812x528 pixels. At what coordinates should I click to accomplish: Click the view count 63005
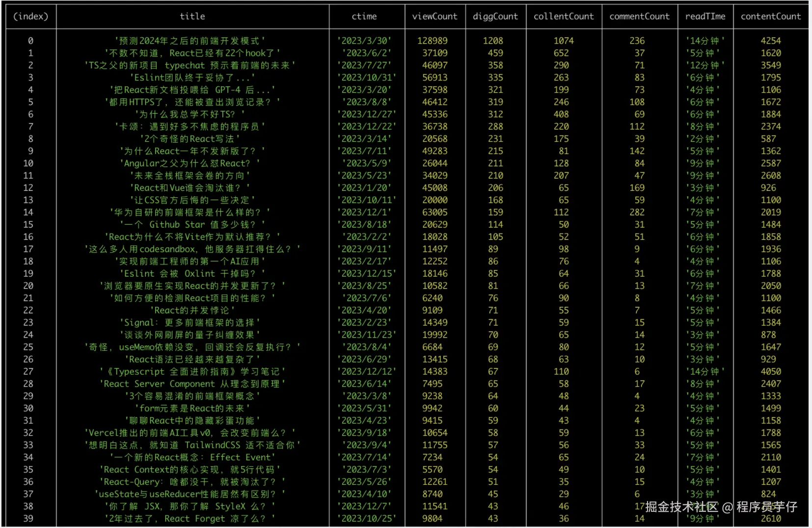click(435, 212)
